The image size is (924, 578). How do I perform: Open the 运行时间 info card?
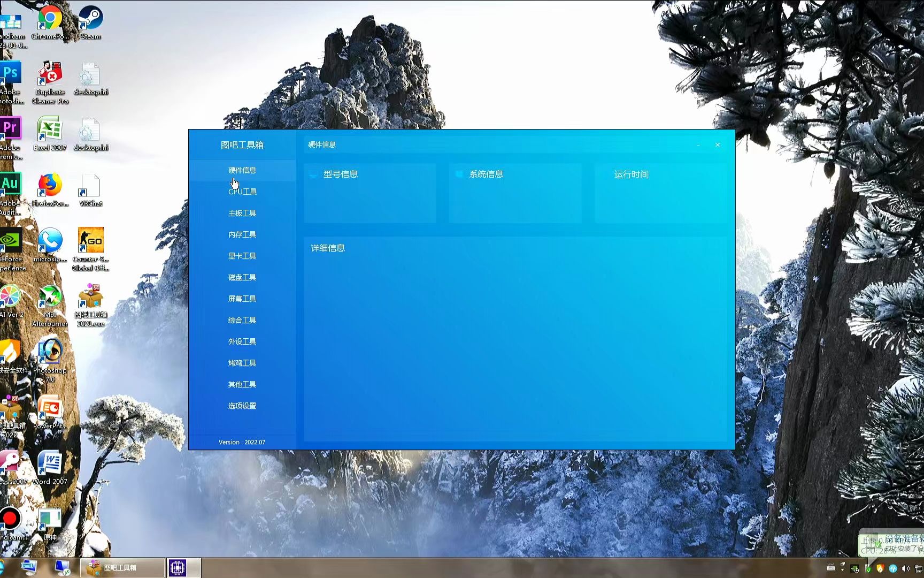coord(661,193)
